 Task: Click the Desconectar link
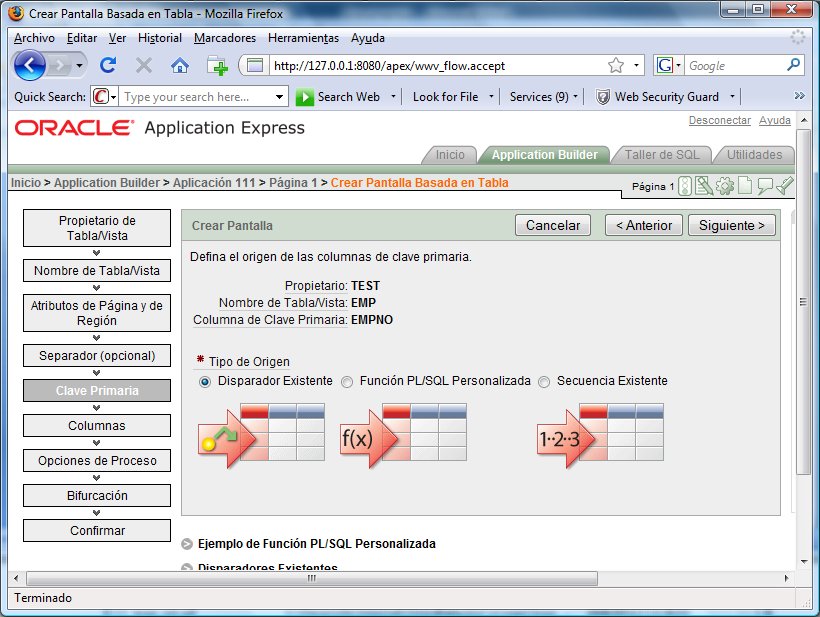[x=720, y=120]
